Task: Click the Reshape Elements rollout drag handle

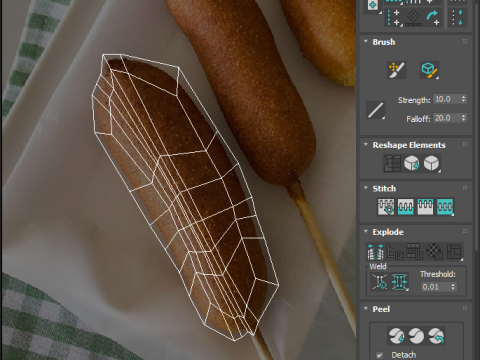Action: [x=465, y=144]
